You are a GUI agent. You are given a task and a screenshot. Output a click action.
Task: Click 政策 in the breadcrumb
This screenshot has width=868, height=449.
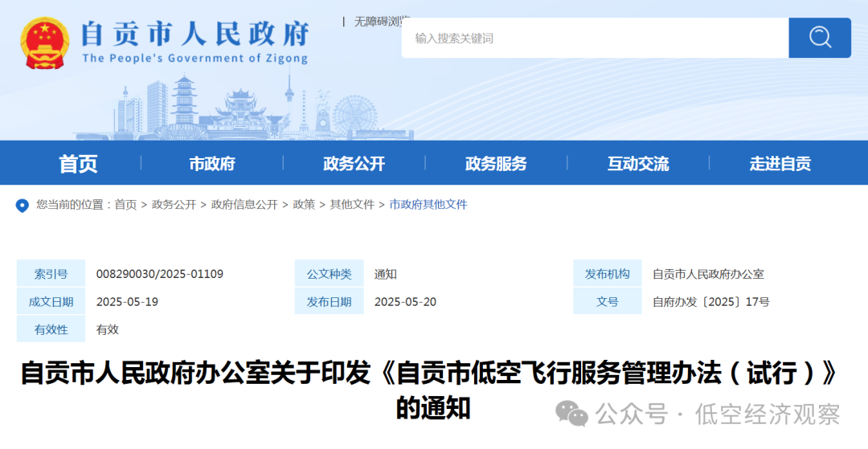coord(304,205)
